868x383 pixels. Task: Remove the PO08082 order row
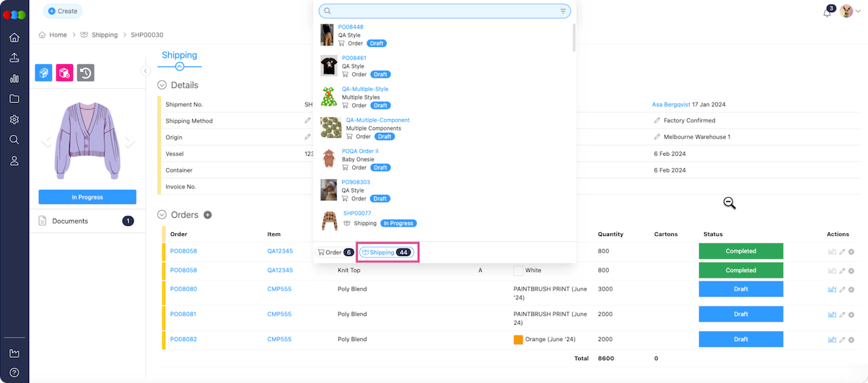click(851, 340)
